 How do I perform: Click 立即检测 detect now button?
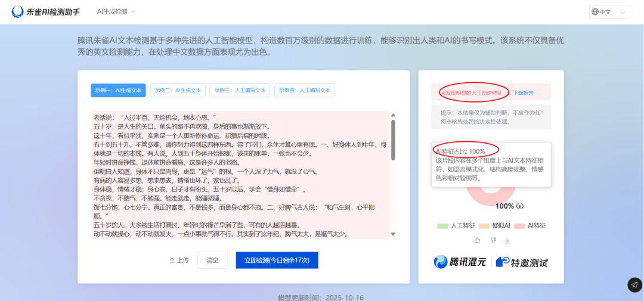(277, 260)
